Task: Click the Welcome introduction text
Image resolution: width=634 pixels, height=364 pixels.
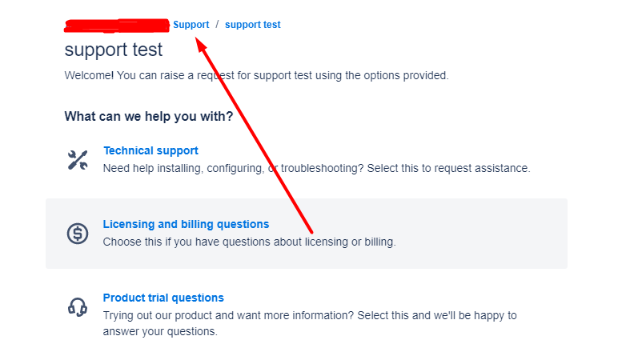Action: point(256,75)
